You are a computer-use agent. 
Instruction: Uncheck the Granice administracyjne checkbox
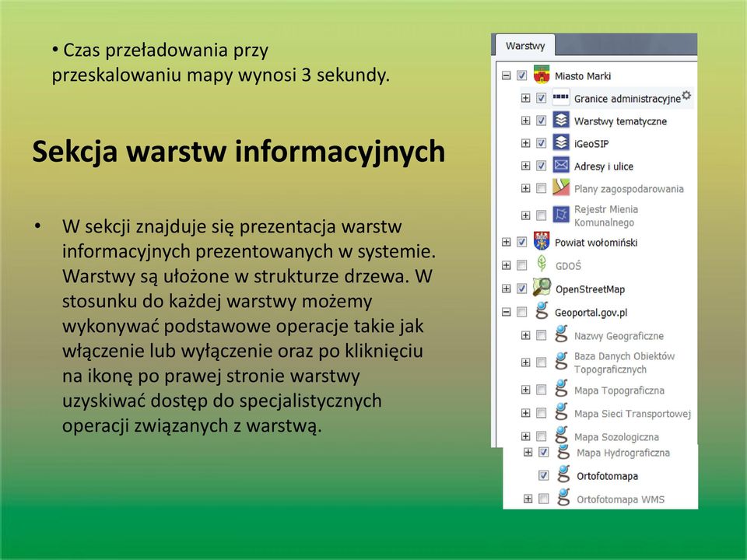542,98
